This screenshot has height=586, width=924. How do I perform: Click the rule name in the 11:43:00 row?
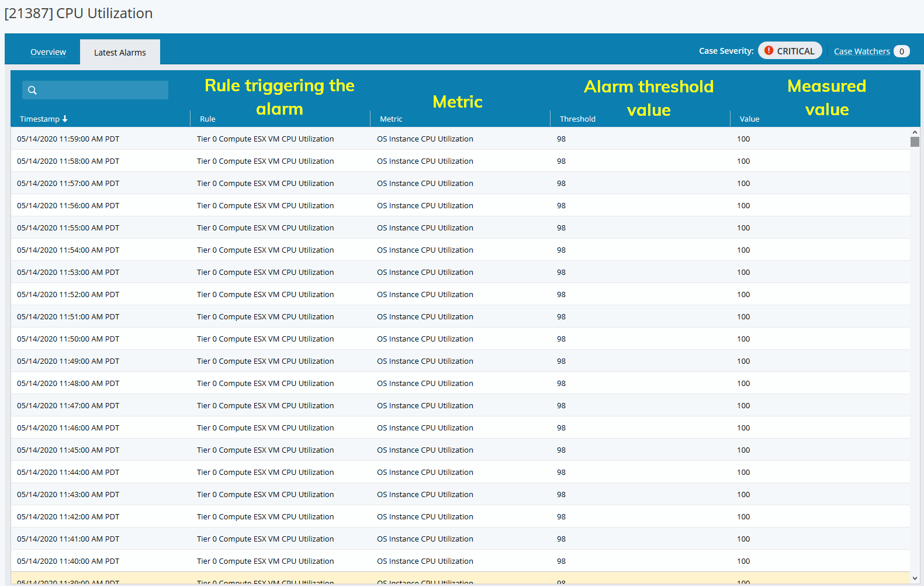coord(265,495)
